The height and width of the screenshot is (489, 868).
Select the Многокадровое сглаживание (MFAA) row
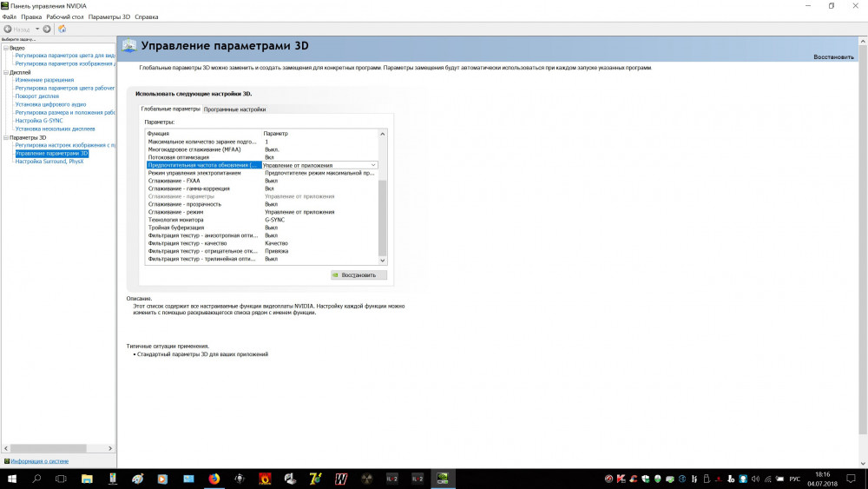(x=262, y=149)
